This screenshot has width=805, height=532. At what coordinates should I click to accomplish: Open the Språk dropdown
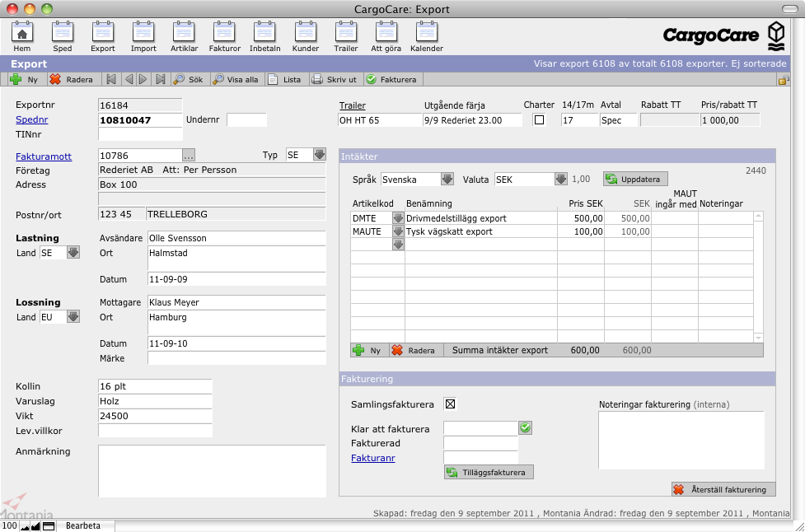447,179
